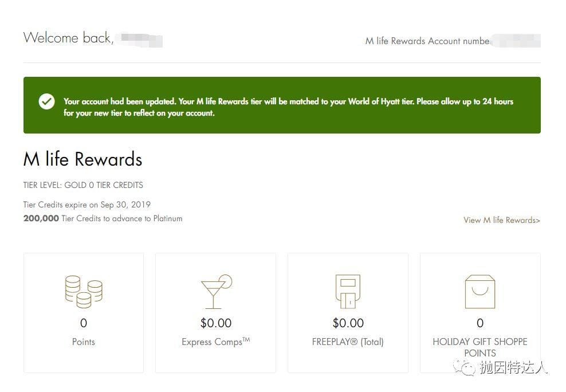The image size is (566, 392).
Task: Click the coin stack Points icon
Action: (84, 291)
